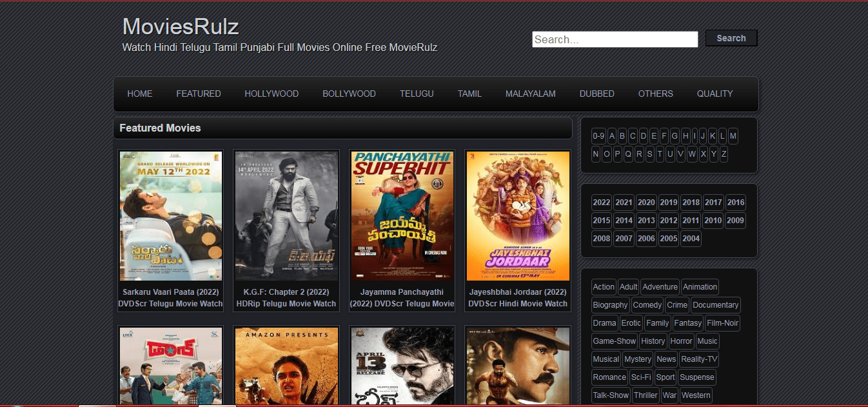
Task: Select the Sci-Fi genre tag
Action: coord(641,377)
